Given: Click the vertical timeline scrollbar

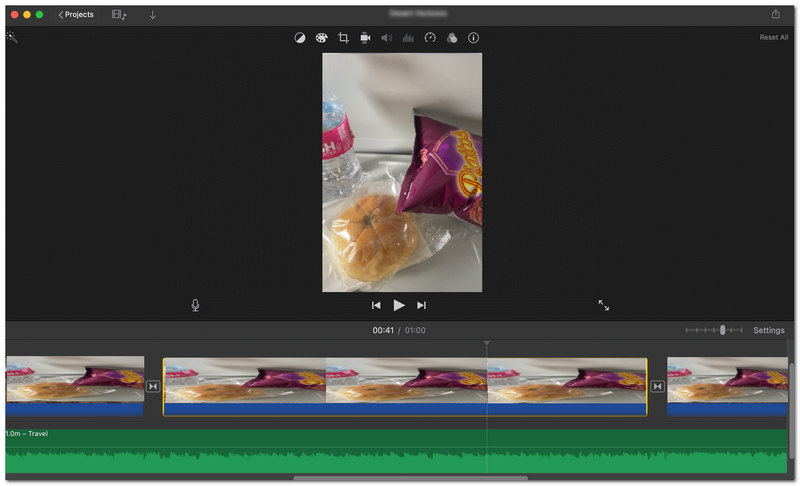Looking at the screenshot, I should tap(791, 411).
